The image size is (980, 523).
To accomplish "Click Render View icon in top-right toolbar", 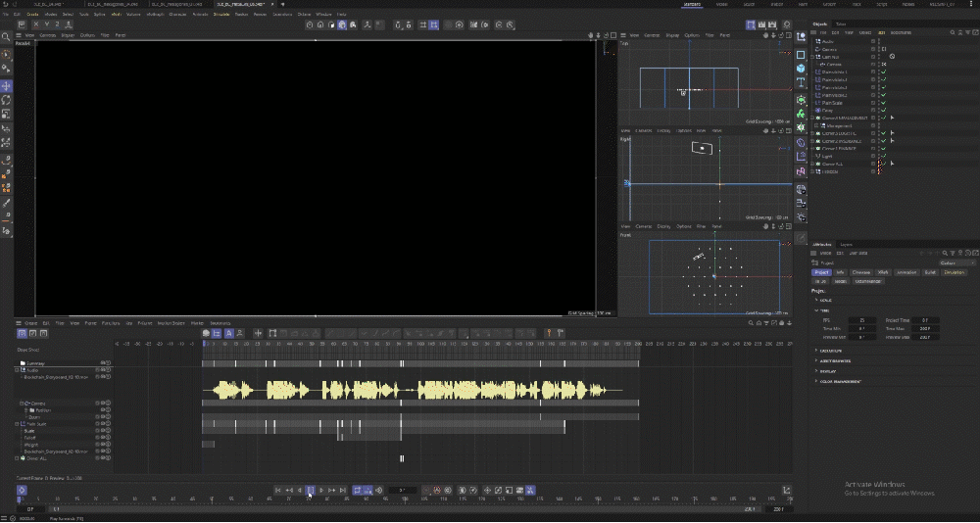I will [x=751, y=25].
